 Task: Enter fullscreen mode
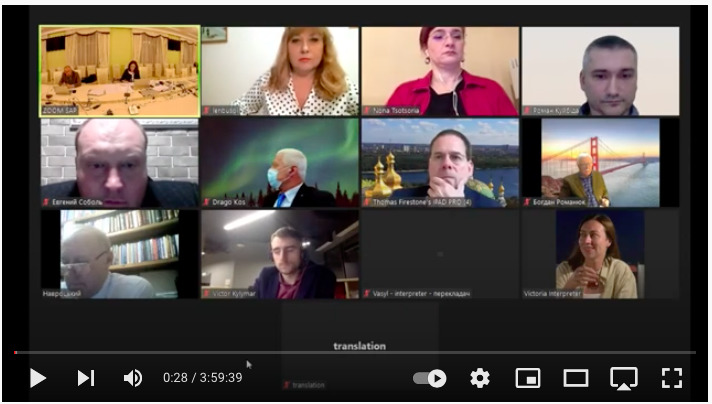672,378
